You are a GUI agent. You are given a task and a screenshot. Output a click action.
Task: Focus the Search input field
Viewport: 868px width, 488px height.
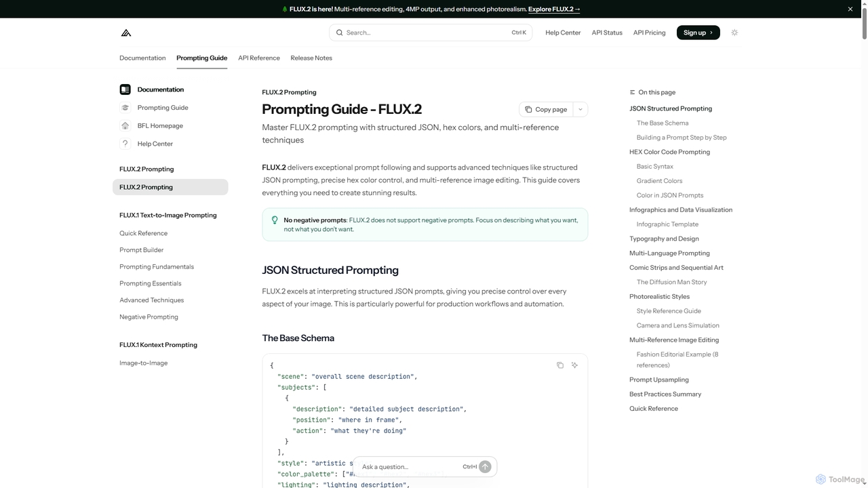(x=431, y=33)
